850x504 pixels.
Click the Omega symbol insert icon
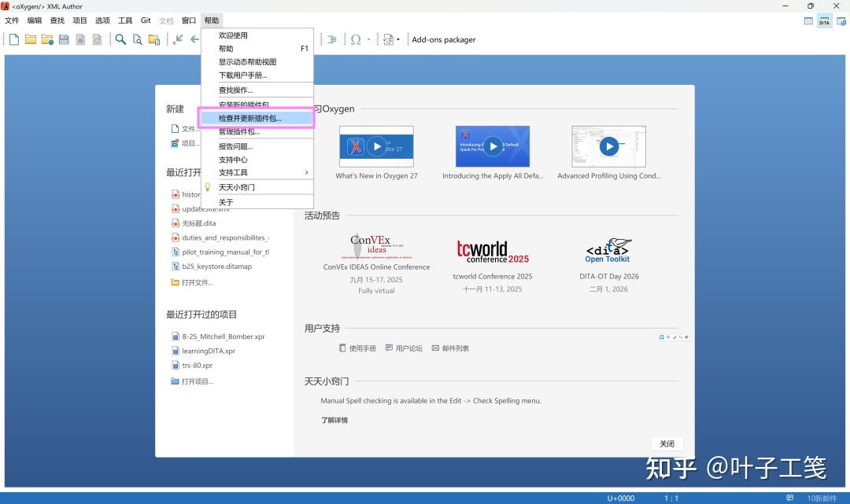click(356, 39)
